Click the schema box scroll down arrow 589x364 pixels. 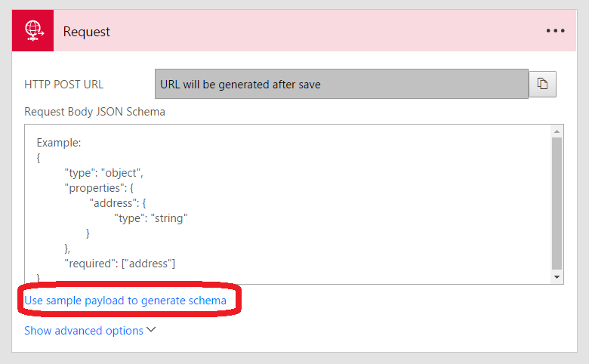click(x=557, y=277)
